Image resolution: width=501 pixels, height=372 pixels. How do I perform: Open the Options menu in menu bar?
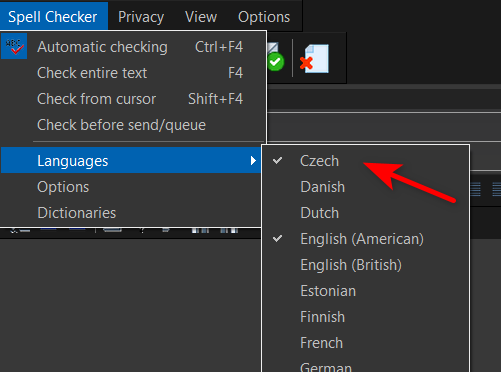[x=264, y=17]
